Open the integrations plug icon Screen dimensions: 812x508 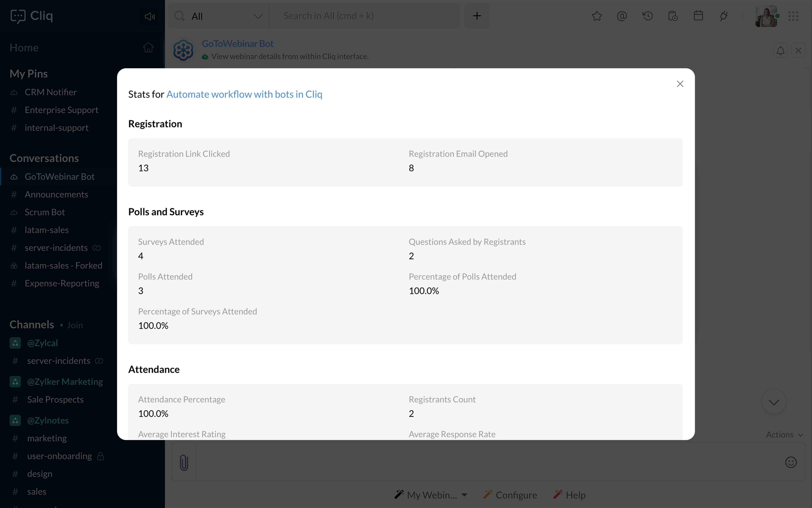[x=724, y=16]
